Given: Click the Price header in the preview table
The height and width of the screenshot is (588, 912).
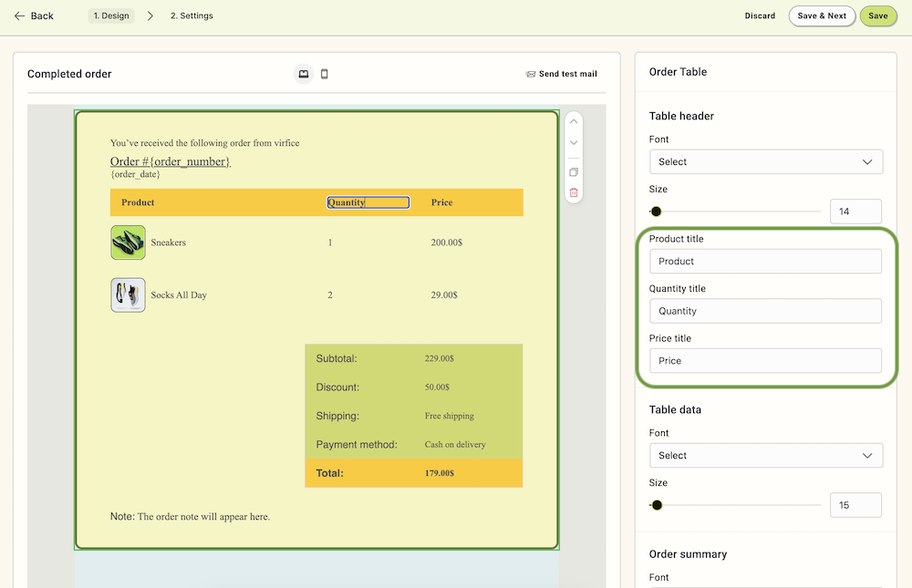Looking at the screenshot, I should coord(441,202).
